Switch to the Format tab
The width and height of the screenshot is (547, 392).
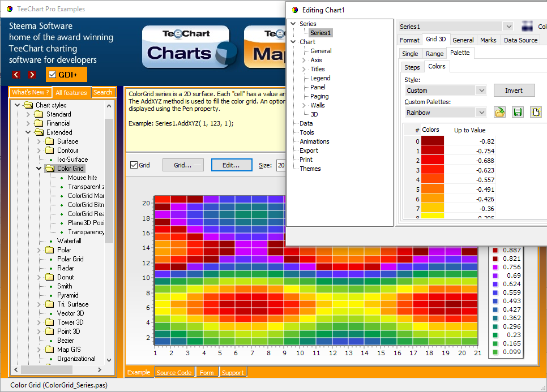(x=409, y=40)
